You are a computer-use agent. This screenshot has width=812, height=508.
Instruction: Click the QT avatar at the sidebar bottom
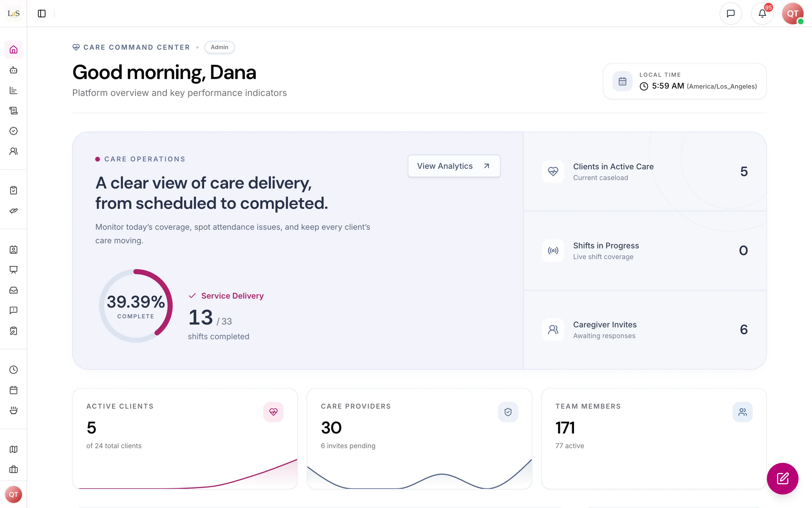click(x=14, y=494)
